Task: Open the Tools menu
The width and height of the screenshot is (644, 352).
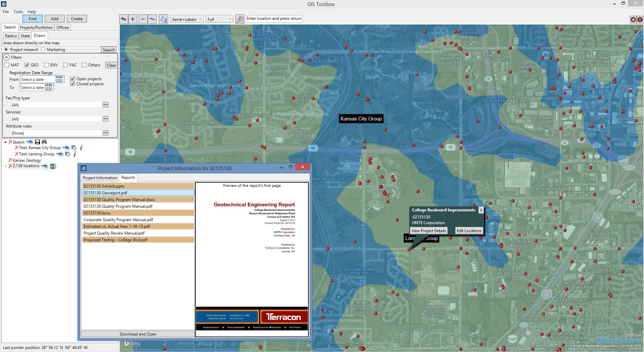Action: coord(18,12)
